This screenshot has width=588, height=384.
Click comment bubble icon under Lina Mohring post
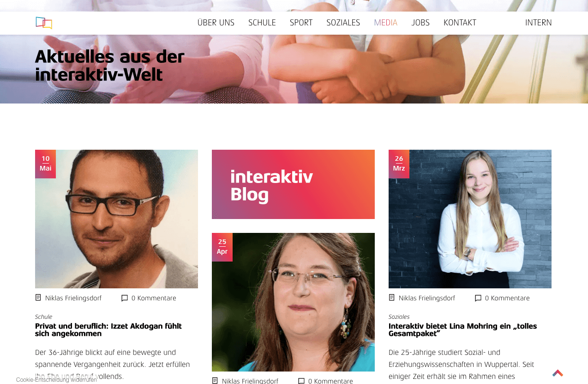click(x=478, y=298)
